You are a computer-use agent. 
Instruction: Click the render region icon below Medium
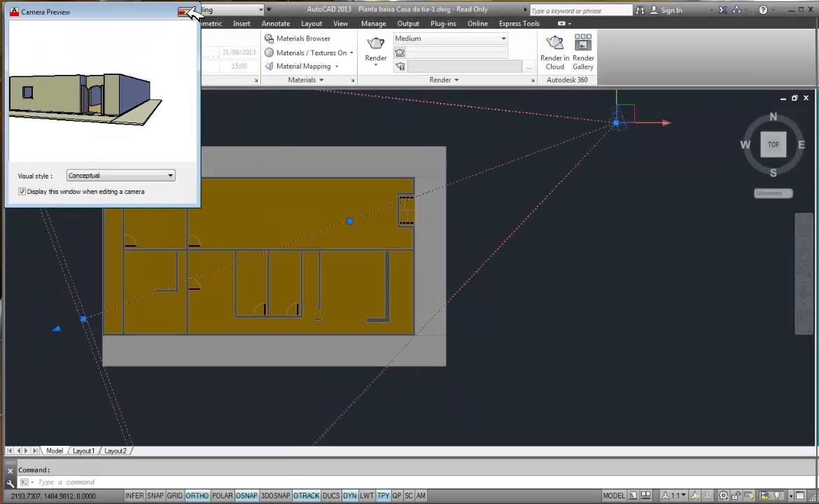400,52
